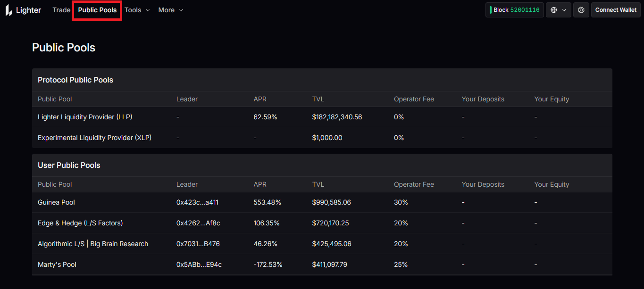Select the Public Pools tab

pos(97,10)
